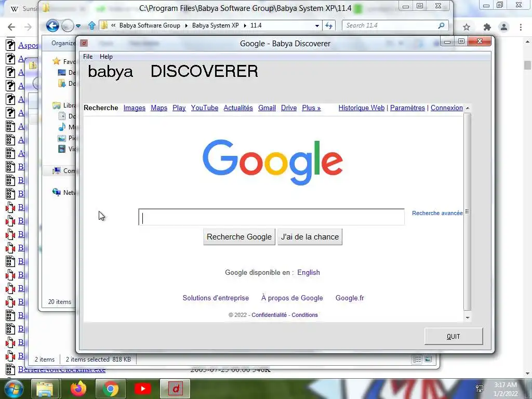
Task: Open the Help menu in Babya Discoverer
Action: pos(106,57)
